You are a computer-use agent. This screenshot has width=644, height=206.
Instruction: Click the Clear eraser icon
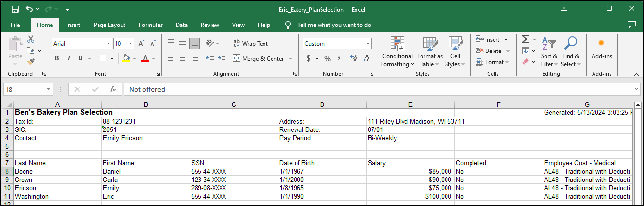(526, 62)
